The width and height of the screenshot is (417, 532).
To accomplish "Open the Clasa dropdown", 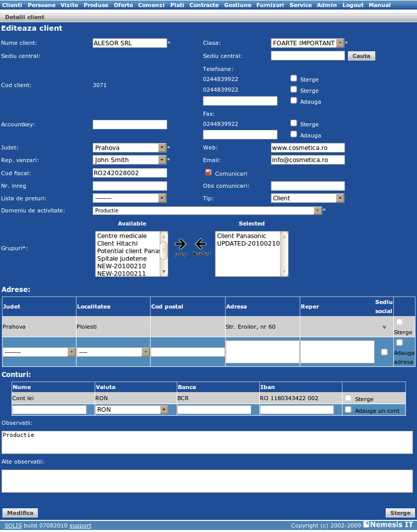I will coord(308,43).
